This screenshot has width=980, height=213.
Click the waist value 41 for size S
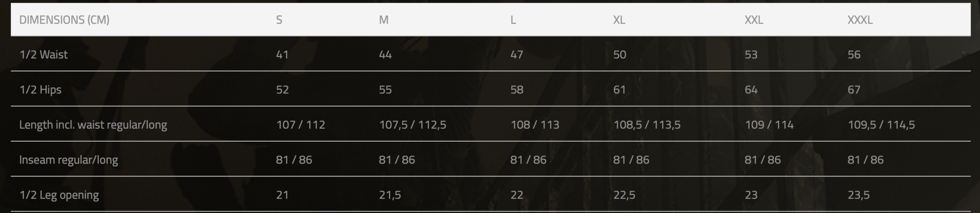[282, 55]
